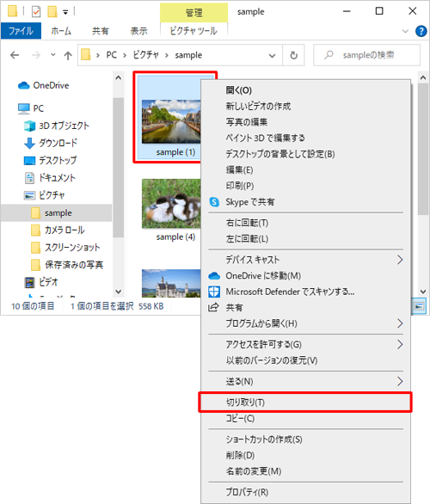
Task: Click the navigation pane scroll up arrow
Action: click(119, 77)
